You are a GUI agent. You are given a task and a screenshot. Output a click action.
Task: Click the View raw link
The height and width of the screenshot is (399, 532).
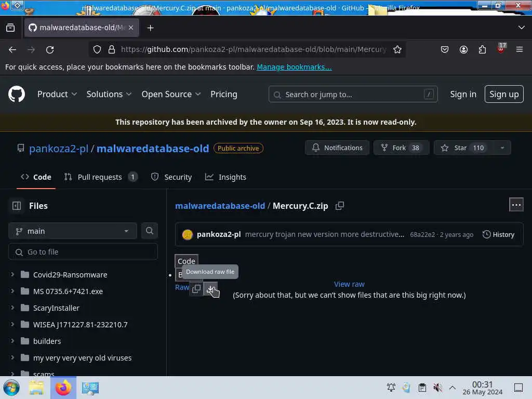pos(349,284)
